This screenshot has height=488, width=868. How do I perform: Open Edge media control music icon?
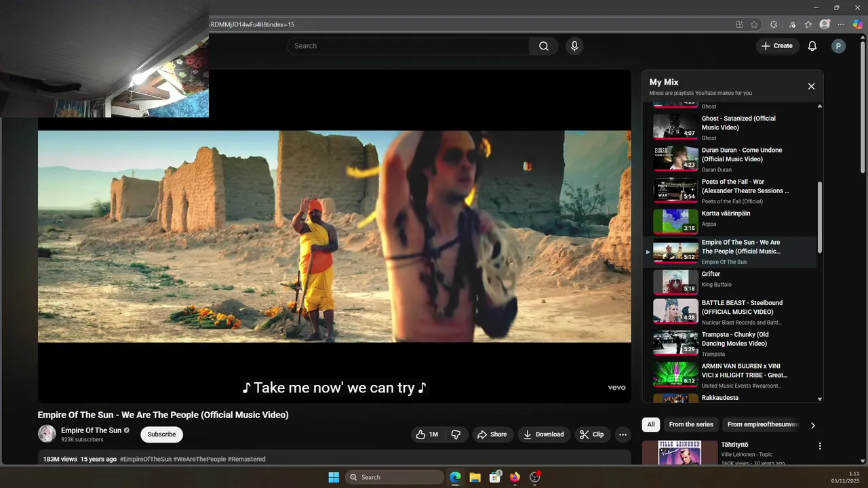point(792,24)
